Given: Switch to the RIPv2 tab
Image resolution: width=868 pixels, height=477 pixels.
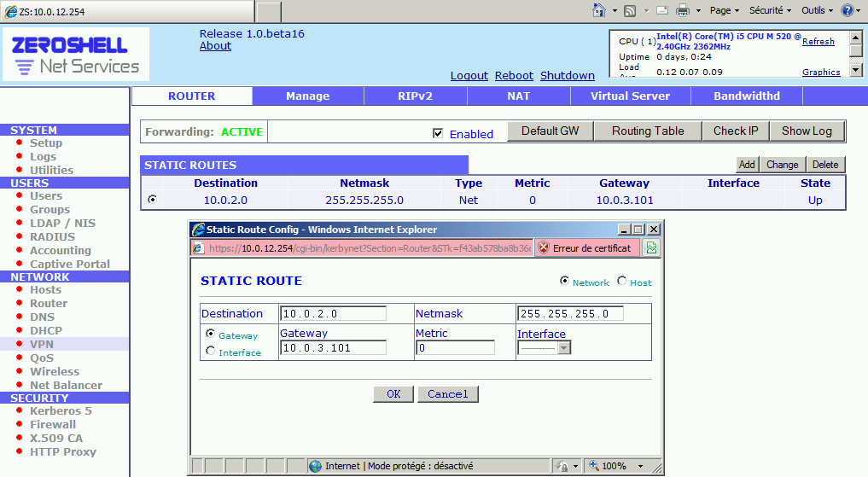Looking at the screenshot, I should click(x=415, y=96).
